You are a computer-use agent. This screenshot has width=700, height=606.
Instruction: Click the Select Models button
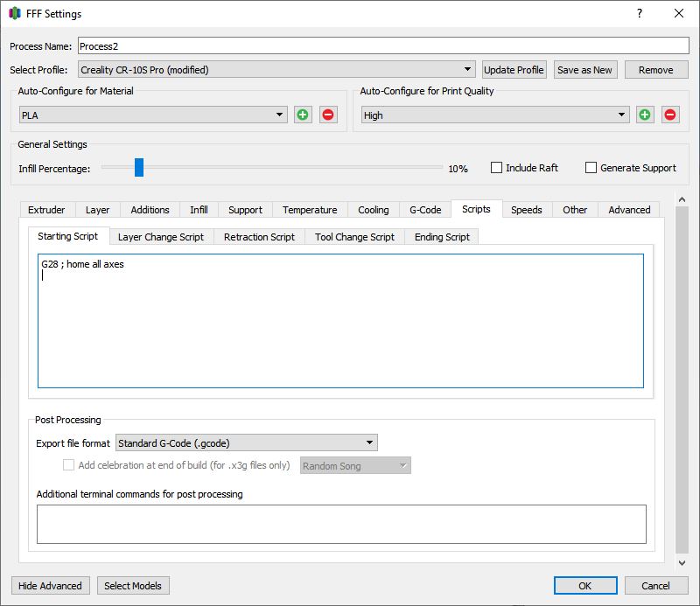point(133,586)
